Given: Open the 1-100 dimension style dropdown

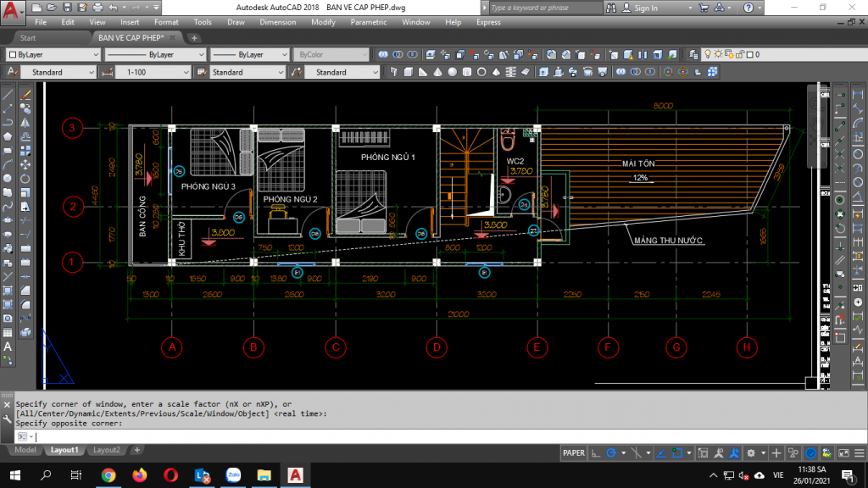Looking at the screenshot, I should [x=153, y=73].
